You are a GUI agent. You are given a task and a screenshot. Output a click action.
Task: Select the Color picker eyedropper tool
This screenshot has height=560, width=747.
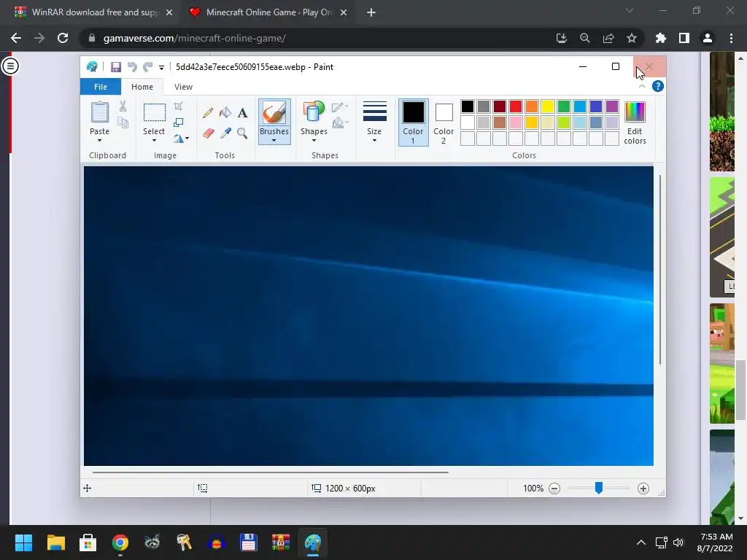(225, 133)
